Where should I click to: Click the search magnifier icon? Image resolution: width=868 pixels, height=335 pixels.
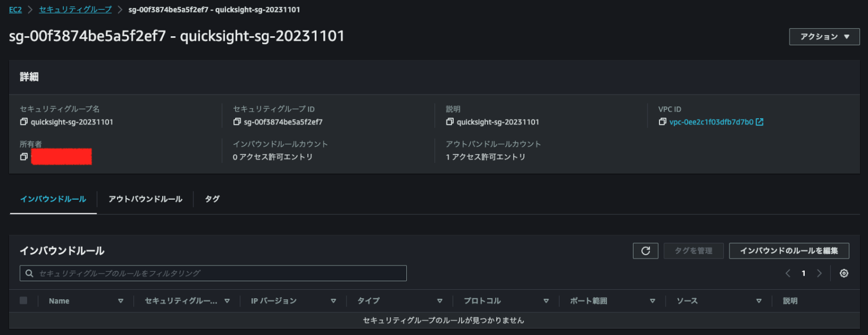[x=29, y=273]
